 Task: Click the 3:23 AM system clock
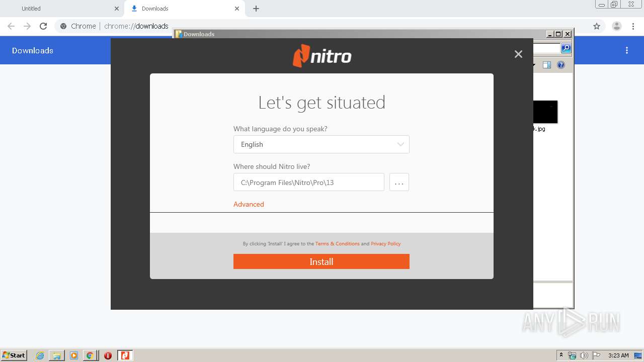tap(618, 355)
